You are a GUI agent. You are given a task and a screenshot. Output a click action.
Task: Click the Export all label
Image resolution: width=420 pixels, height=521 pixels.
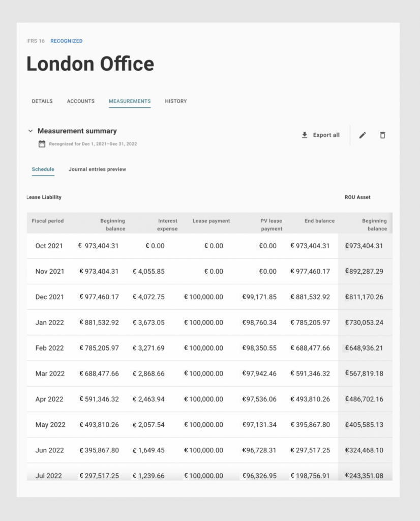pyautogui.click(x=326, y=135)
